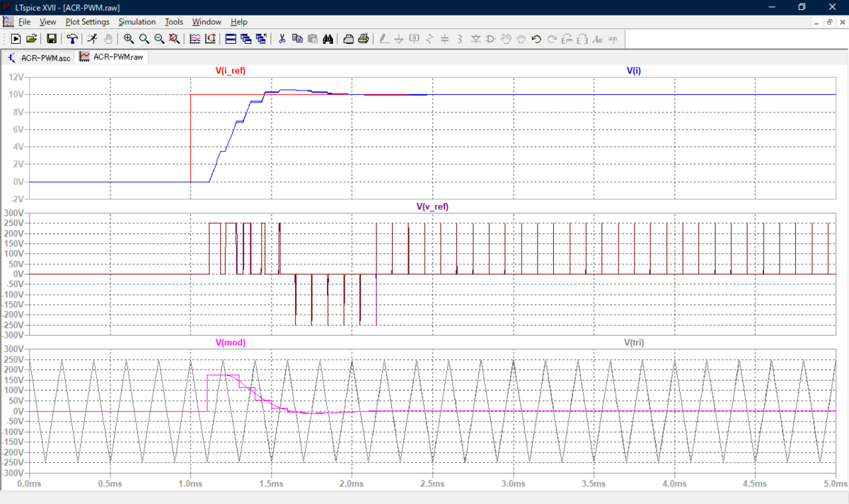Cascade windows with the cascade icon
The image size is (849, 504).
pyautogui.click(x=246, y=39)
